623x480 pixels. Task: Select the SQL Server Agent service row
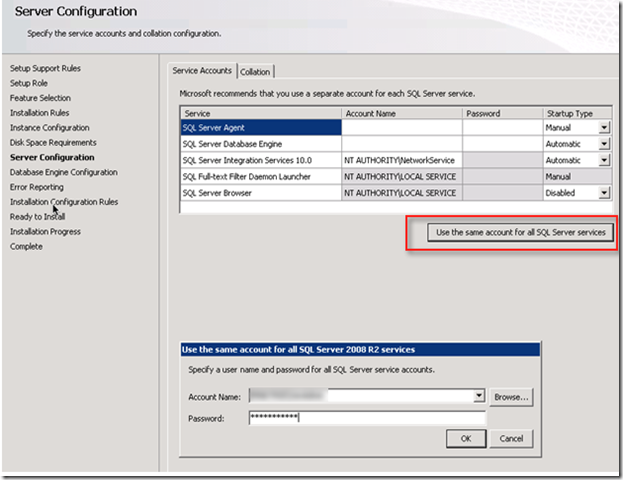coord(261,128)
